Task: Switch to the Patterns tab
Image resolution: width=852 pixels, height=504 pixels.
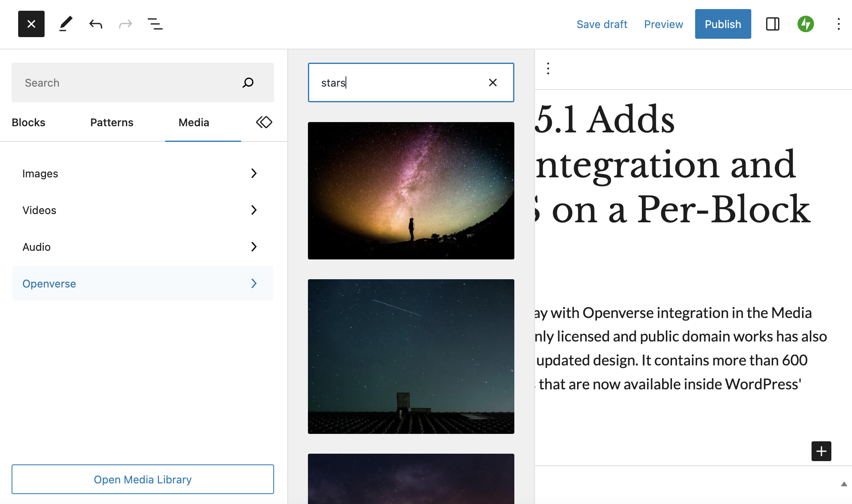Action: click(x=111, y=122)
